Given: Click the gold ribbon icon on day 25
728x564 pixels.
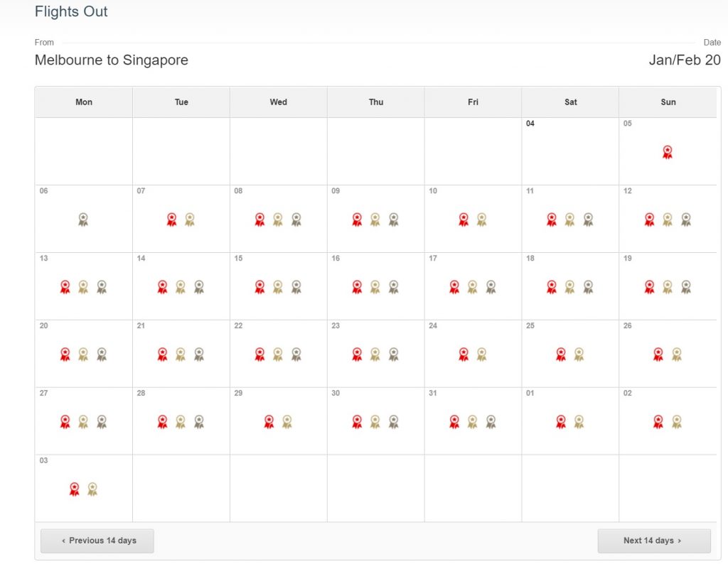Looking at the screenshot, I should click(579, 354).
